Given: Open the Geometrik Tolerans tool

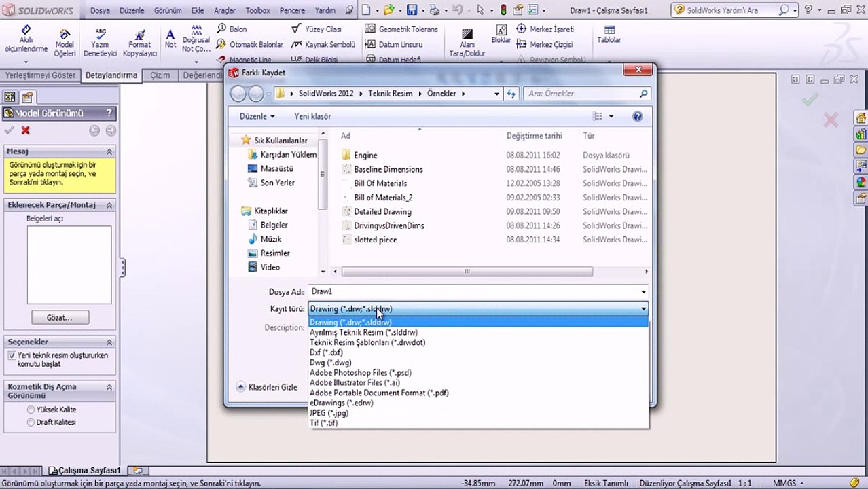Looking at the screenshot, I should pos(401,29).
